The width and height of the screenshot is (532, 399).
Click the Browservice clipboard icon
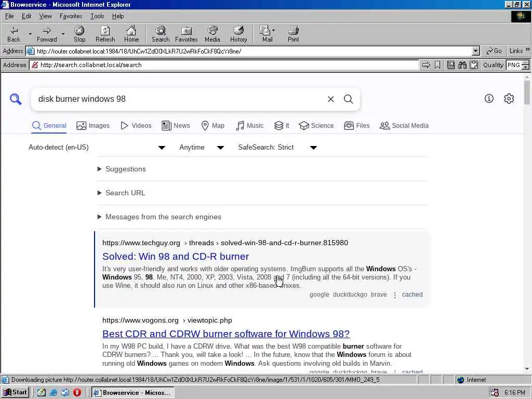[x=474, y=65]
